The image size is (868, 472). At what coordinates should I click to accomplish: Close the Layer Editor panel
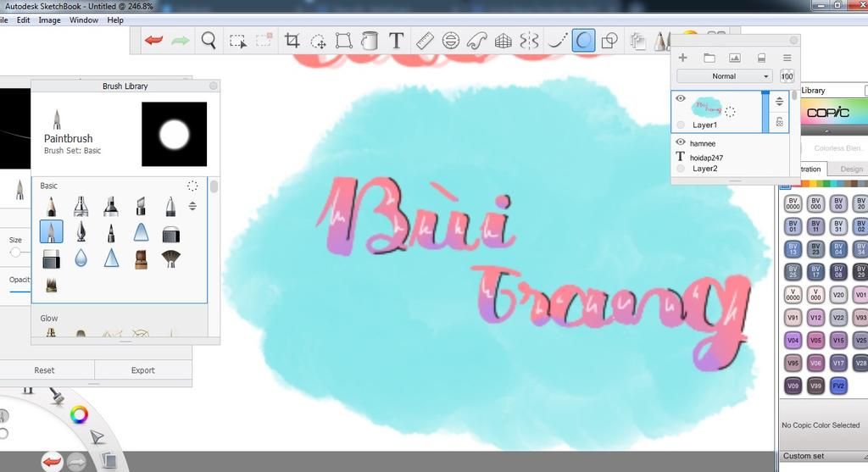793,41
